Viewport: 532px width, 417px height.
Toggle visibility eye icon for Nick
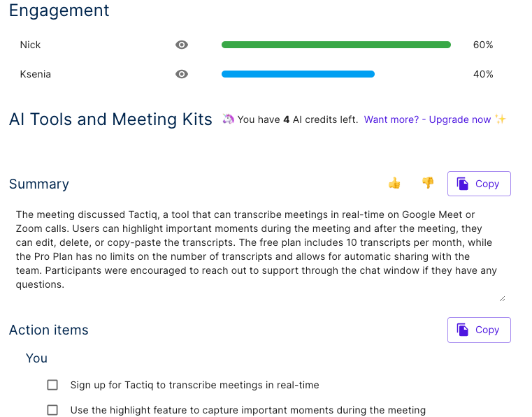182,45
